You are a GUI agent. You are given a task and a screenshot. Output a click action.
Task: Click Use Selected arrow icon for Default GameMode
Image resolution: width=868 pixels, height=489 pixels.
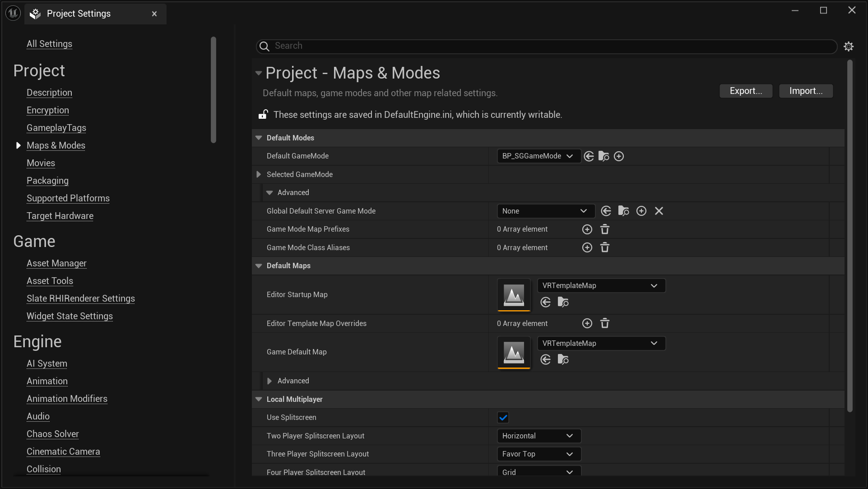click(589, 156)
